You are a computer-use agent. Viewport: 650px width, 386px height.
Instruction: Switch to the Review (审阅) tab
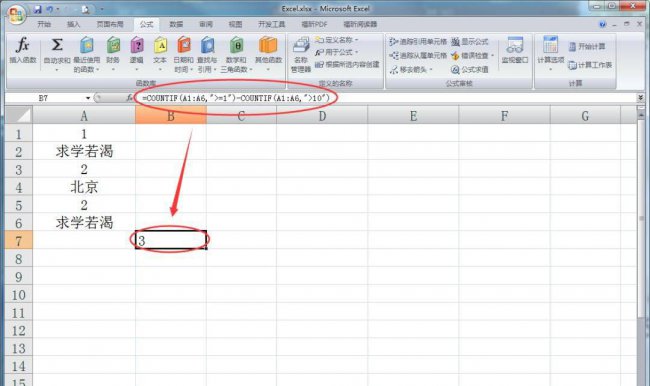tap(206, 24)
